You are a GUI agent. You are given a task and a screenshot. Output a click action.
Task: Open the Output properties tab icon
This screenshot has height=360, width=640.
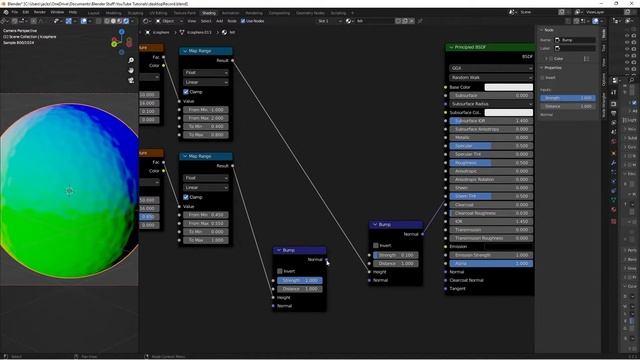click(613, 113)
